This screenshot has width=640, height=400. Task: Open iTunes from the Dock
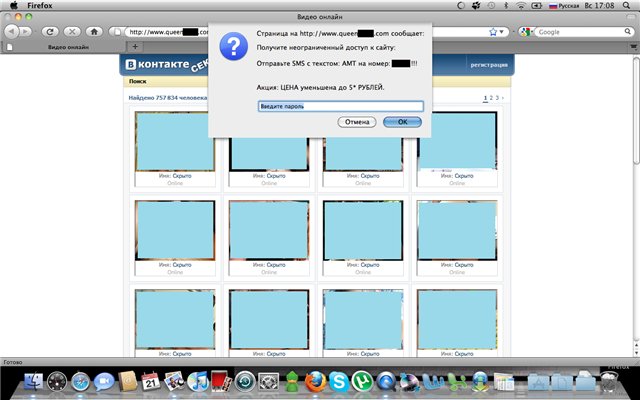197,381
